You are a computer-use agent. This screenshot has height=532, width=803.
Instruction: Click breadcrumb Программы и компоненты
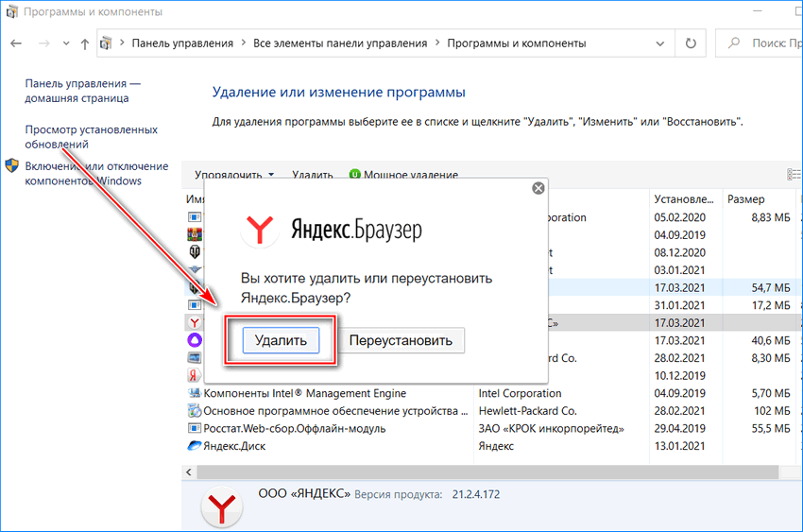click(516, 43)
